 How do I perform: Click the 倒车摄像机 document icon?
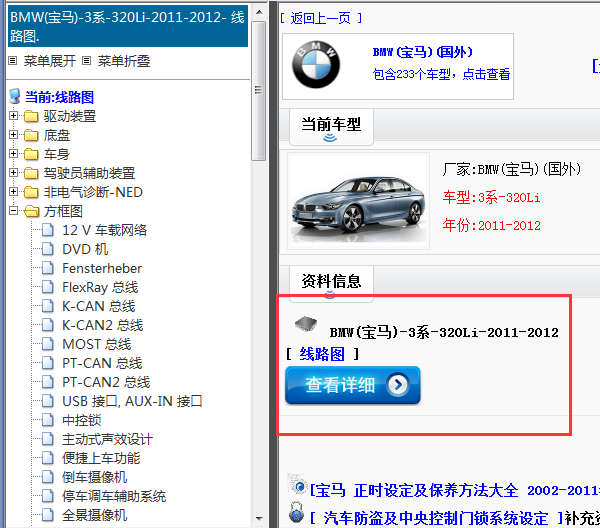pos(47,477)
